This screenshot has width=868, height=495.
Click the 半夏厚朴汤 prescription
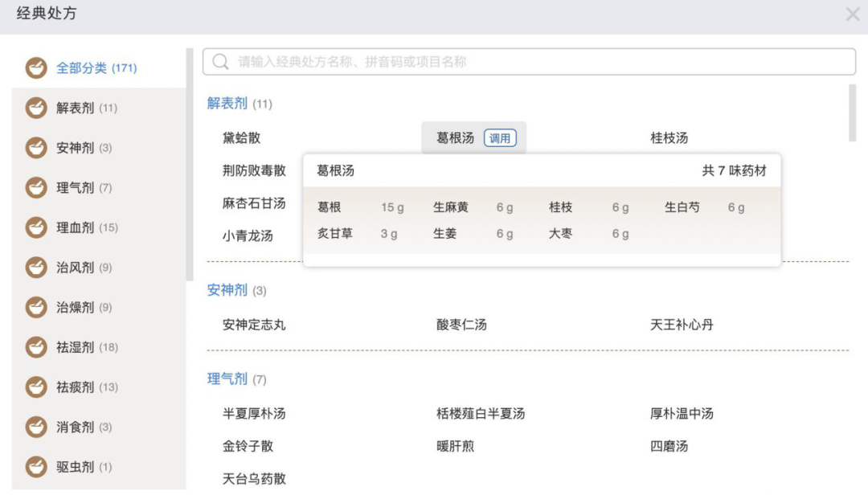tap(254, 414)
